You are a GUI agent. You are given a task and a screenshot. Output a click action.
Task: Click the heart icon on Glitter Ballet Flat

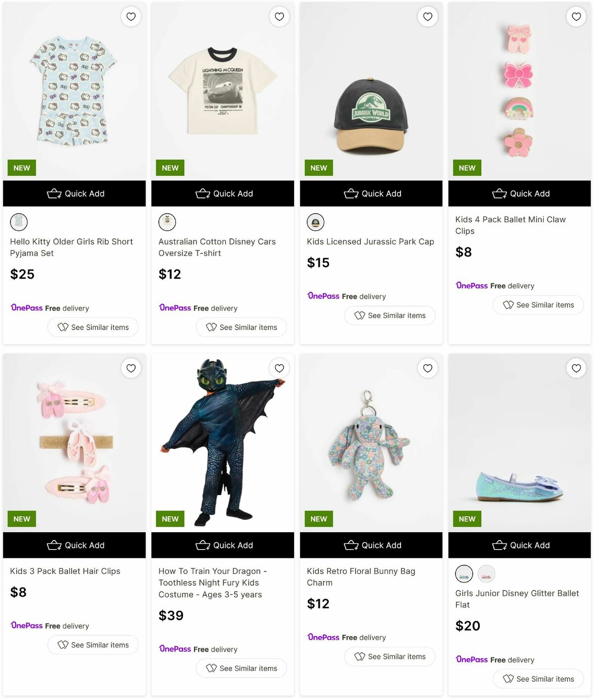point(576,368)
